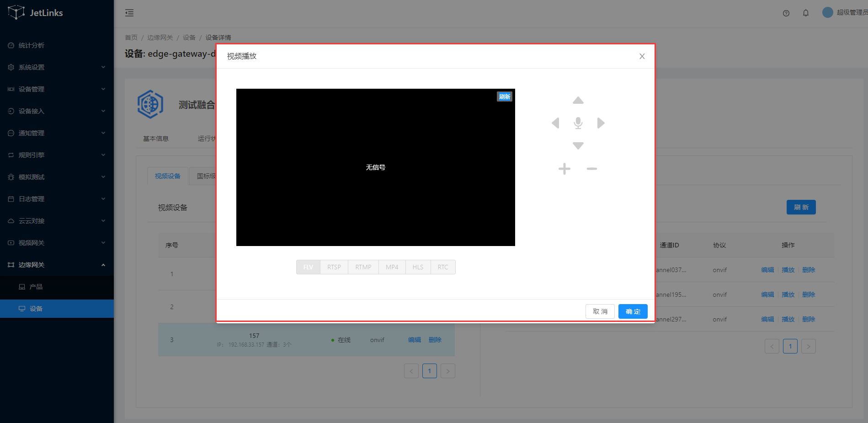Select the FLV stream format

click(x=308, y=267)
